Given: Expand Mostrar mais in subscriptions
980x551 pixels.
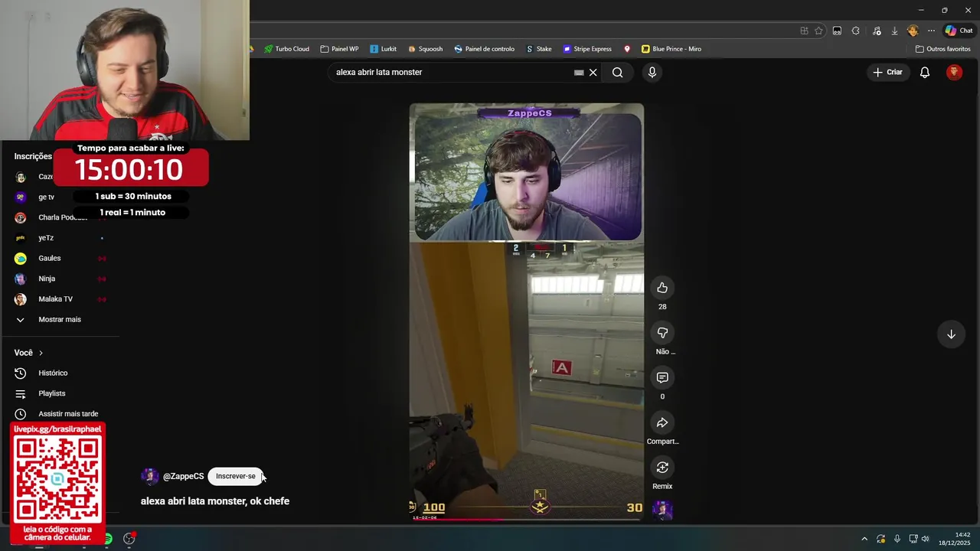Looking at the screenshot, I should pos(59,319).
